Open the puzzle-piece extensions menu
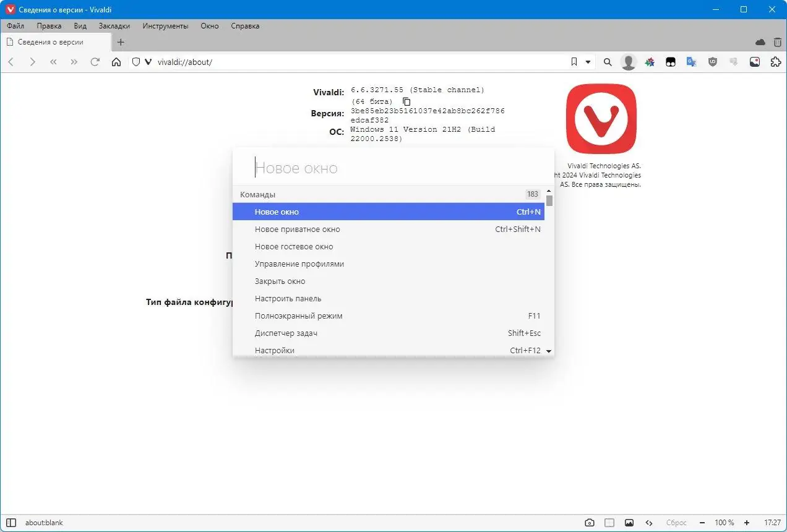 point(775,62)
